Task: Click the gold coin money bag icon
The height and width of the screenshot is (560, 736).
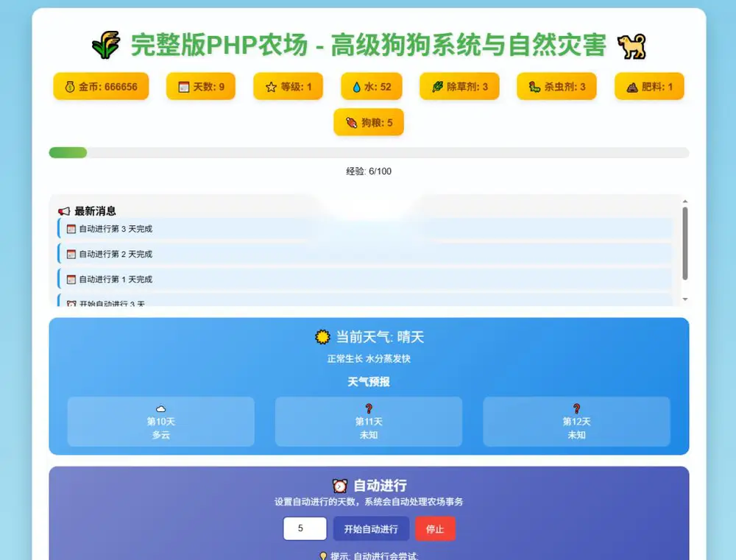Action: click(x=70, y=87)
